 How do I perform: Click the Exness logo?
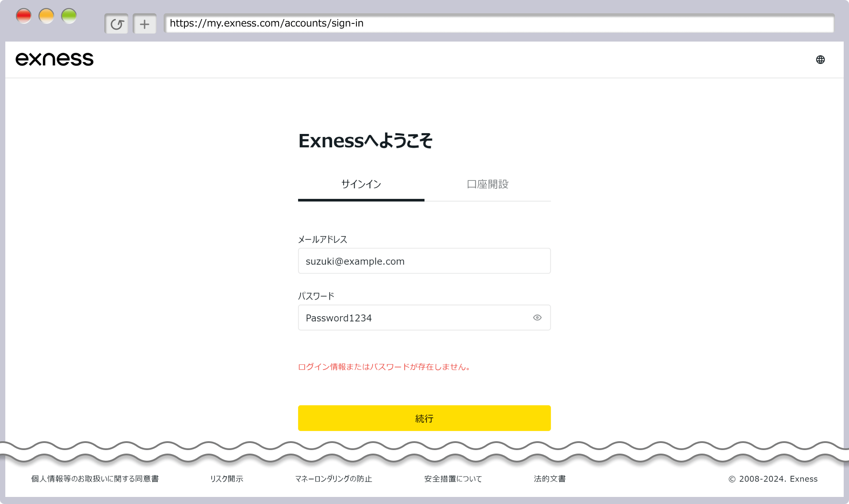click(54, 59)
